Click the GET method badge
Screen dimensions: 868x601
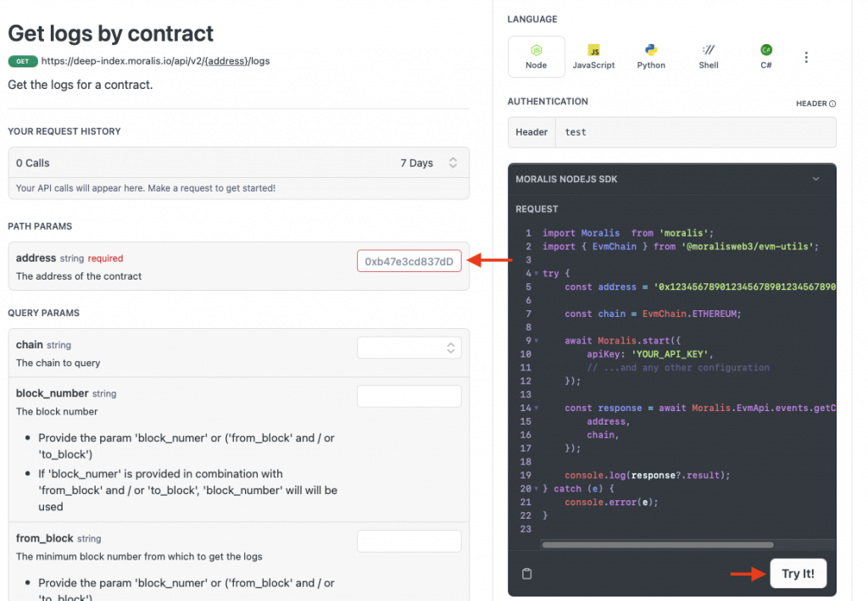pos(23,61)
